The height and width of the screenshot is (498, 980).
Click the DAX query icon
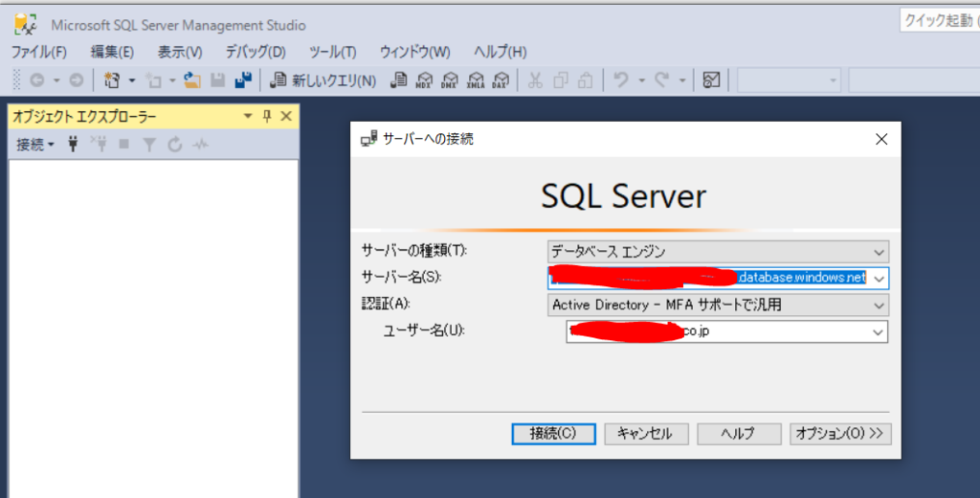click(x=500, y=80)
